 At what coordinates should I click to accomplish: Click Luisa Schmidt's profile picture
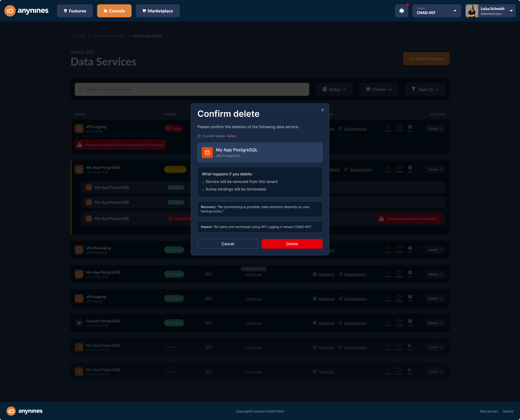472,11
